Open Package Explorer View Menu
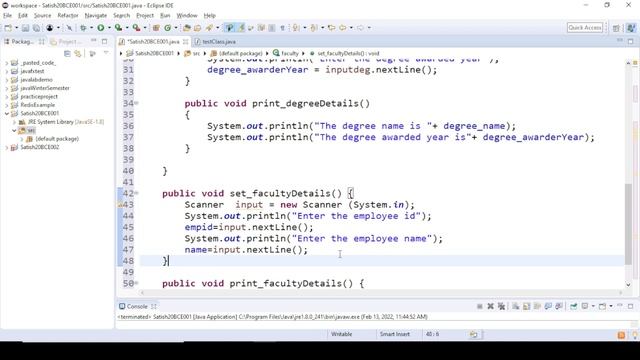Viewport: 640px width, 360px height. [x=106, y=53]
